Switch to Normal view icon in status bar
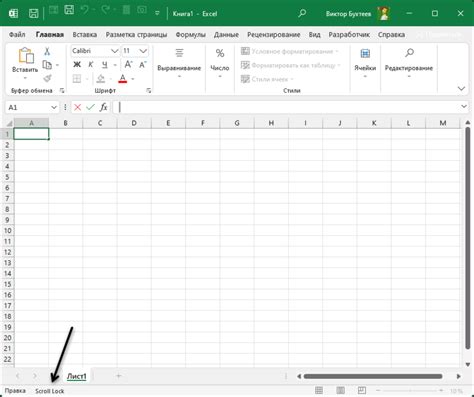Viewport: 474px width, 397px height. tap(319, 390)
